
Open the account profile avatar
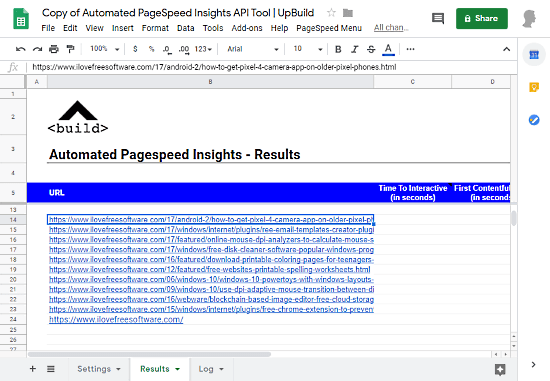click(529, 19)
